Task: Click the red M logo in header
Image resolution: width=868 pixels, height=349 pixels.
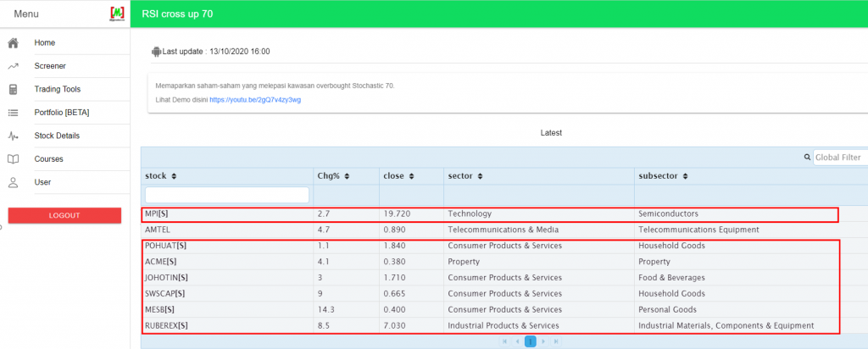Action: pyautogui.click(x=117, y=14)
